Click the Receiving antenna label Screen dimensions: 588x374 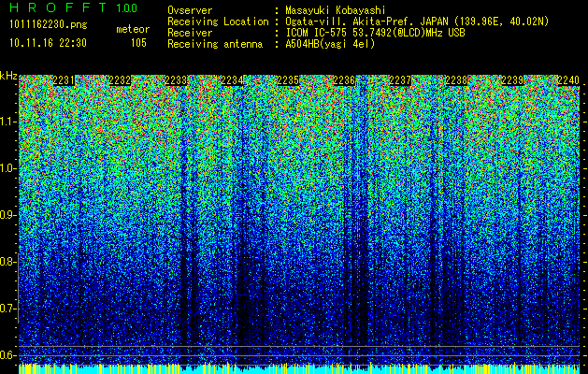coord(215,44)
